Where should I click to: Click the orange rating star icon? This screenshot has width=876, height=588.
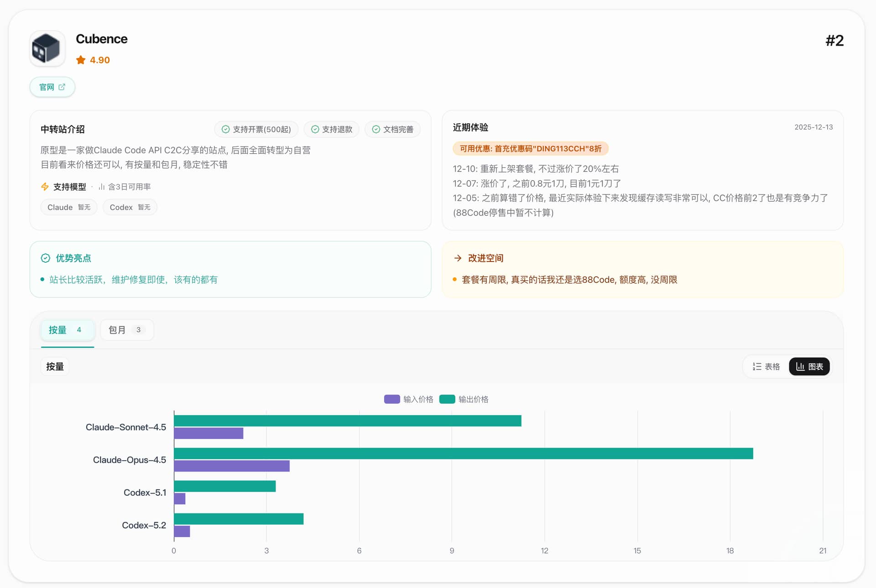[81, 60]
